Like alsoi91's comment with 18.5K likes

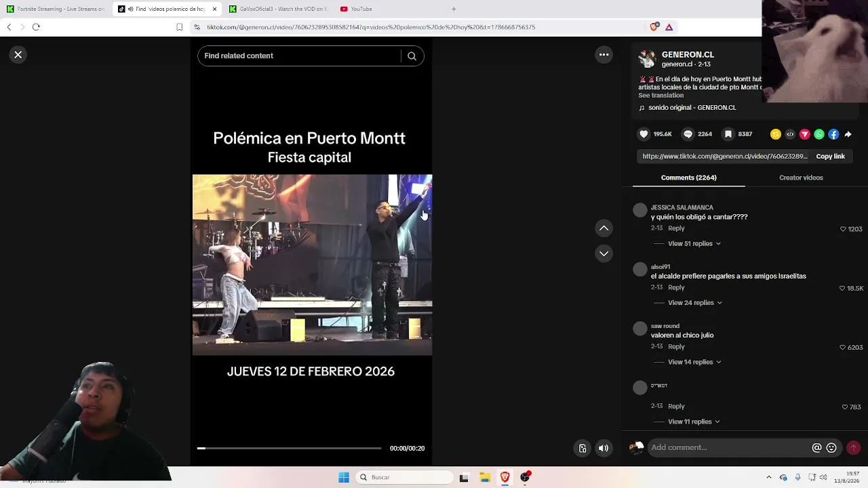pos(843,289)
